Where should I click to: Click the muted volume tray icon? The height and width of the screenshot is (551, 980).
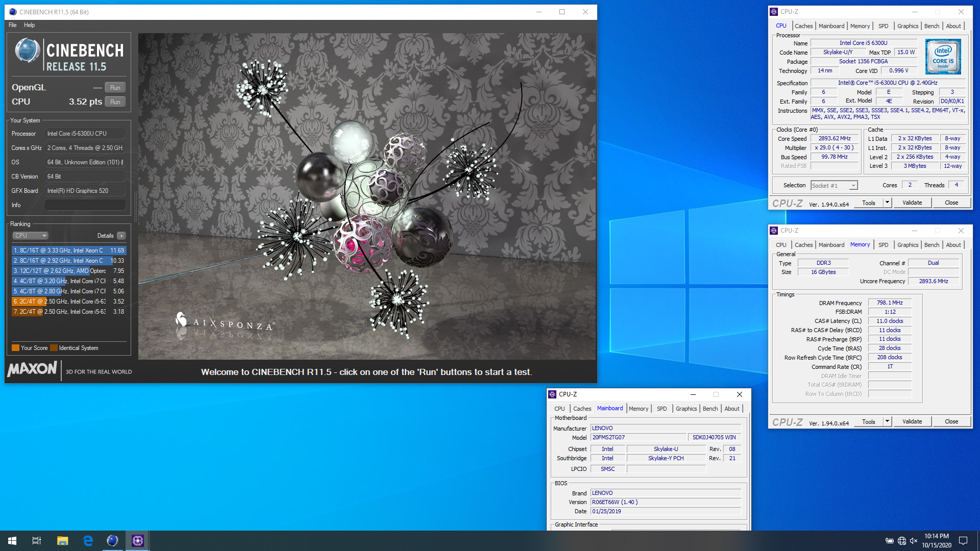pyautogui.click(x=914, y=541)
